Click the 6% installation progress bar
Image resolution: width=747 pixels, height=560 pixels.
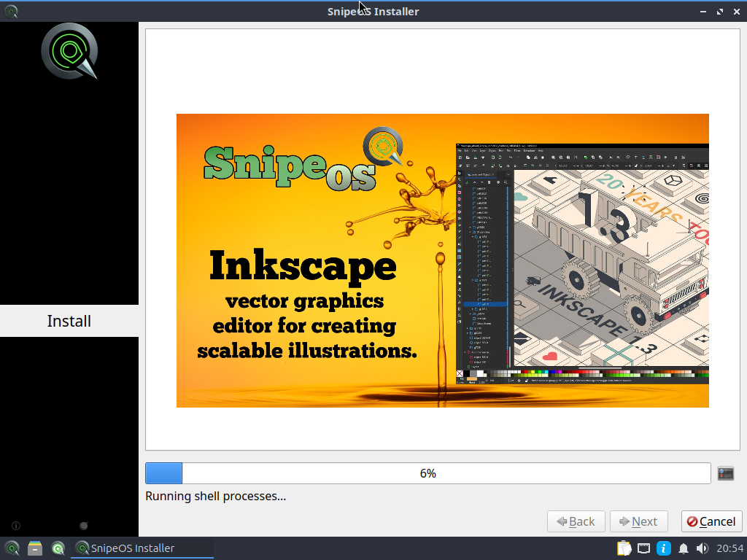click(x=427, y=473)
